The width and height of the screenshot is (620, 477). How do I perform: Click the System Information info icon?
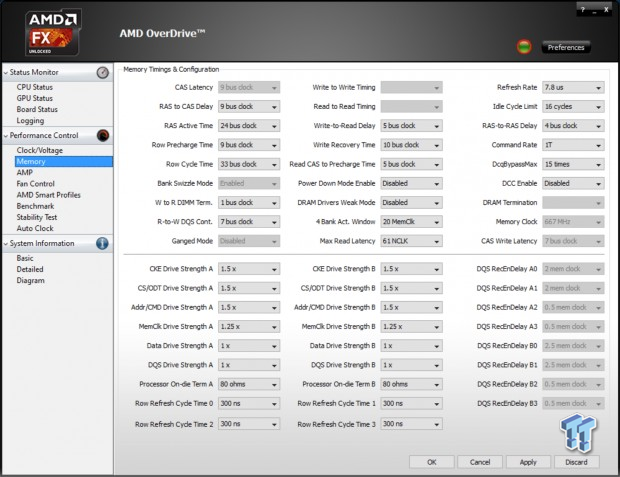point(102,243)
